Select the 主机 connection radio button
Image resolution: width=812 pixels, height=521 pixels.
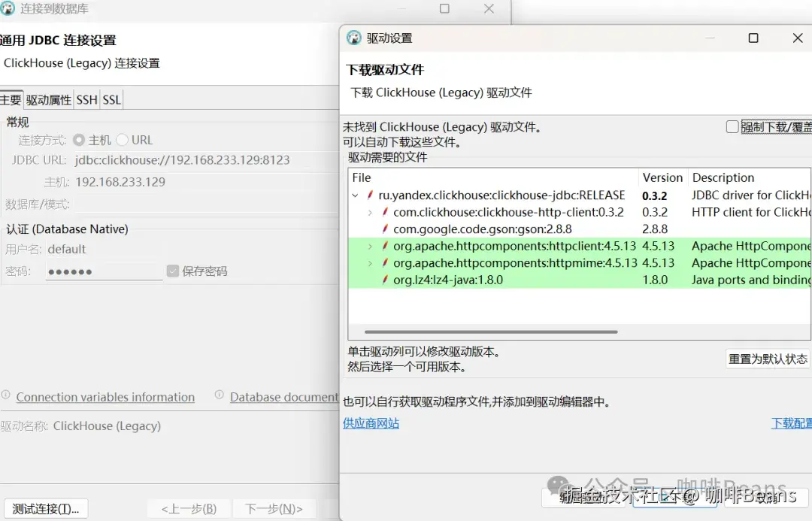pos(79,140)
